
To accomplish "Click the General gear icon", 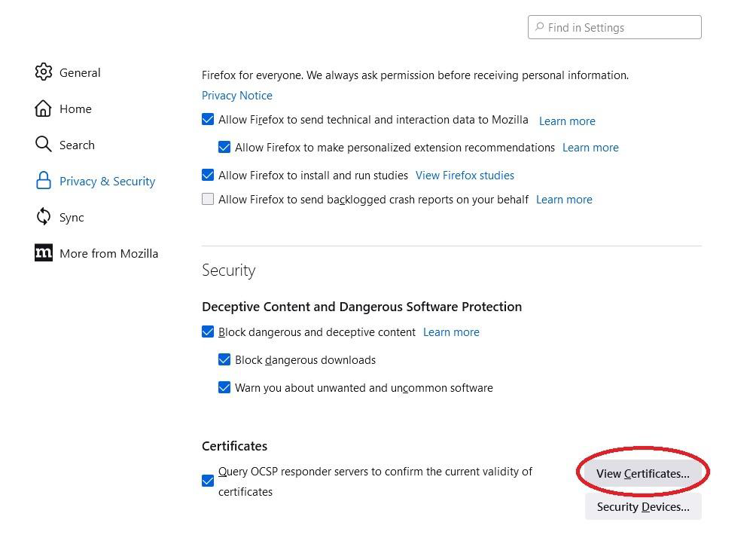I will [x=44, y=72].
